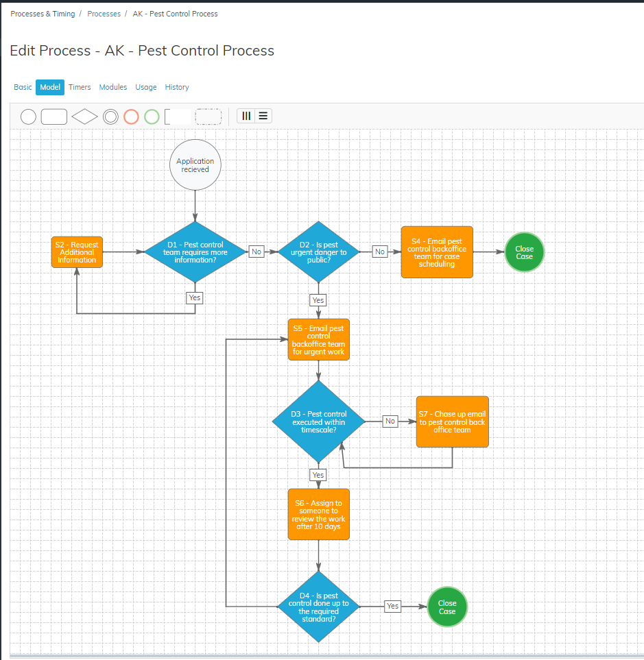Screen dimensions: 644x660
Task: Select the double-ring circle event shape
Action: tap(110, 117)
